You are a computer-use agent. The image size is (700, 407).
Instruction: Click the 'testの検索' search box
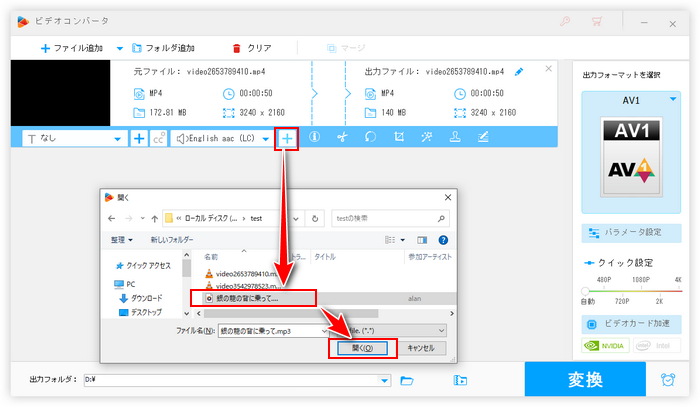click(x=390, y=219)
